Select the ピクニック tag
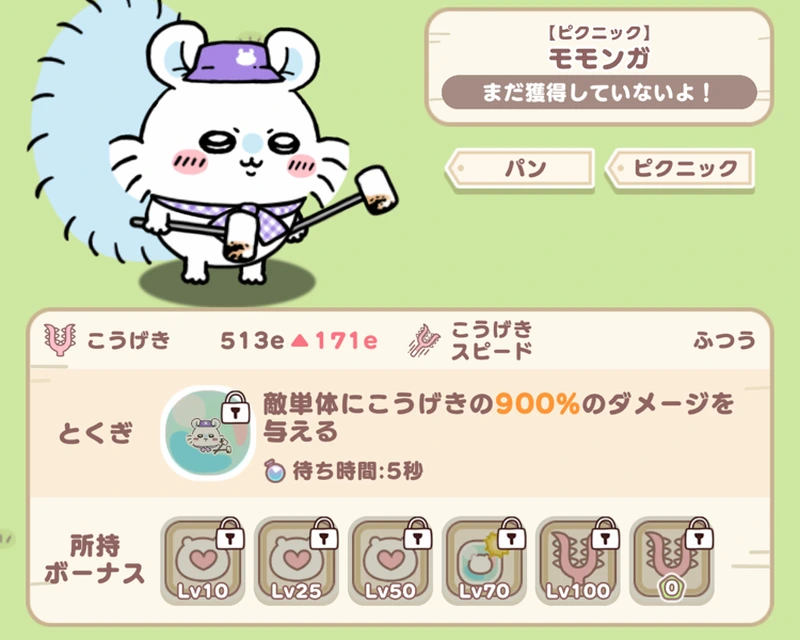Screen dimensions: 800x640 click(680, 168)
